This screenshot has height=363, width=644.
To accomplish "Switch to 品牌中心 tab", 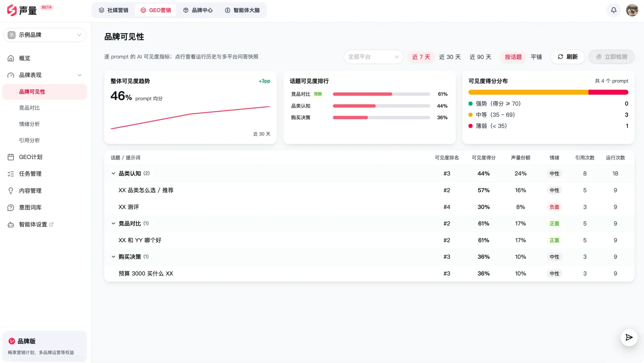I will [x=198, y=10].
